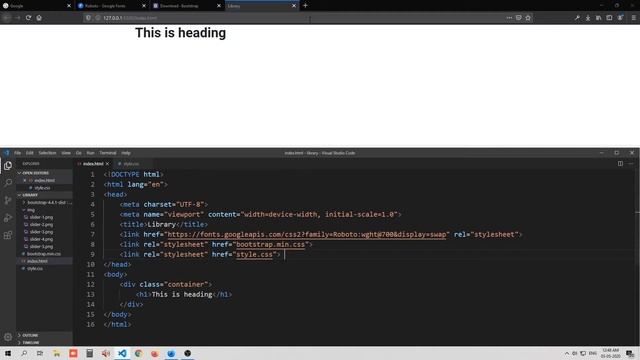Switch to VS Code in the taskbar

(122, 353)
